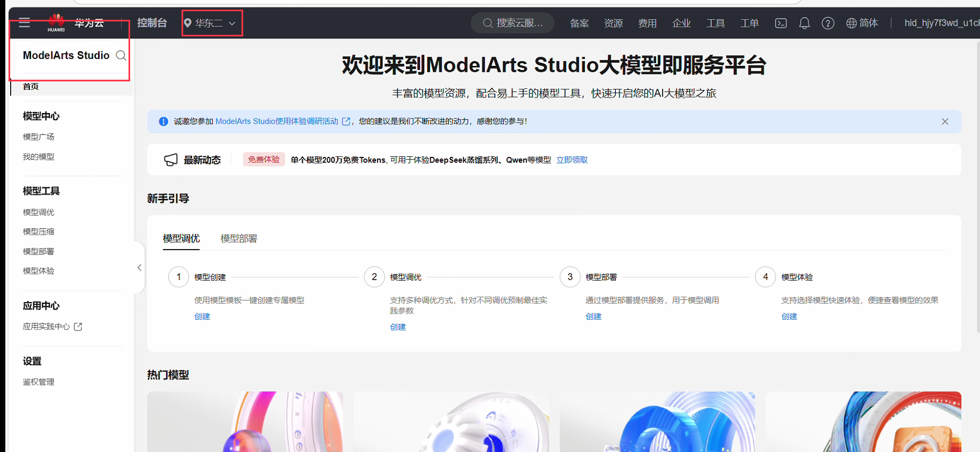
Task: Click the location pin icon
Action: pyautogui.click(x=188, y=23)
